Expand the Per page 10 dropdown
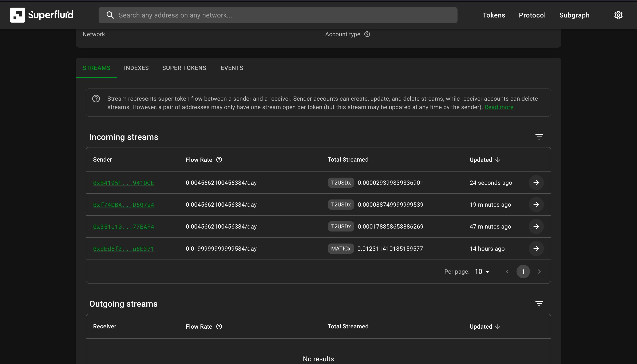 click(x=482, y=272)
